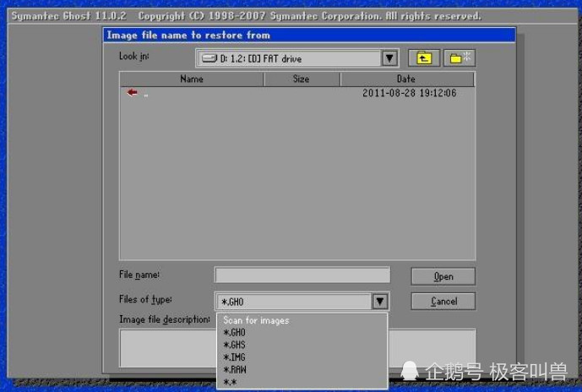Click the Open button
The width and height of the screenshot is (582, 392).
pos(443,276)
